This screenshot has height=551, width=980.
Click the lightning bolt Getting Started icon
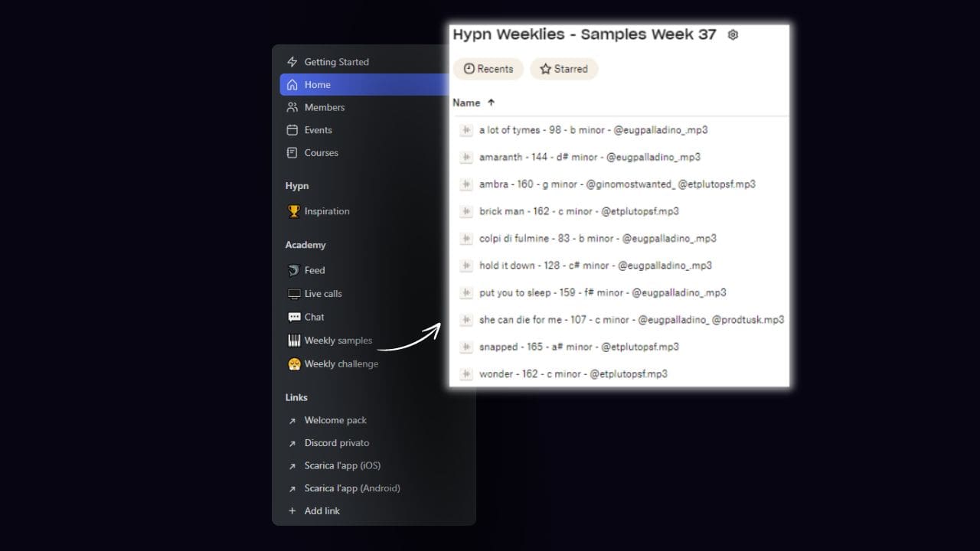pyautogui.click(x=292, y=62)
